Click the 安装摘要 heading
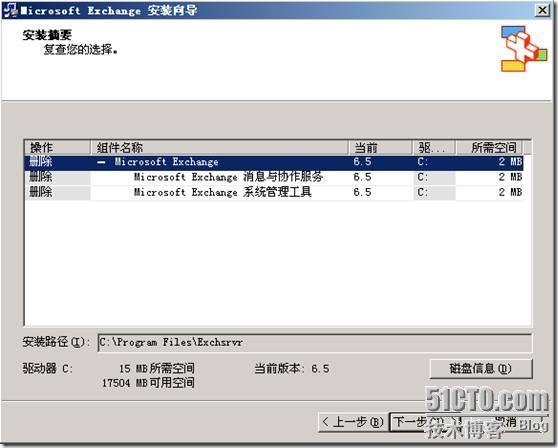Screen dimensions: 558x448 [47, 35]
